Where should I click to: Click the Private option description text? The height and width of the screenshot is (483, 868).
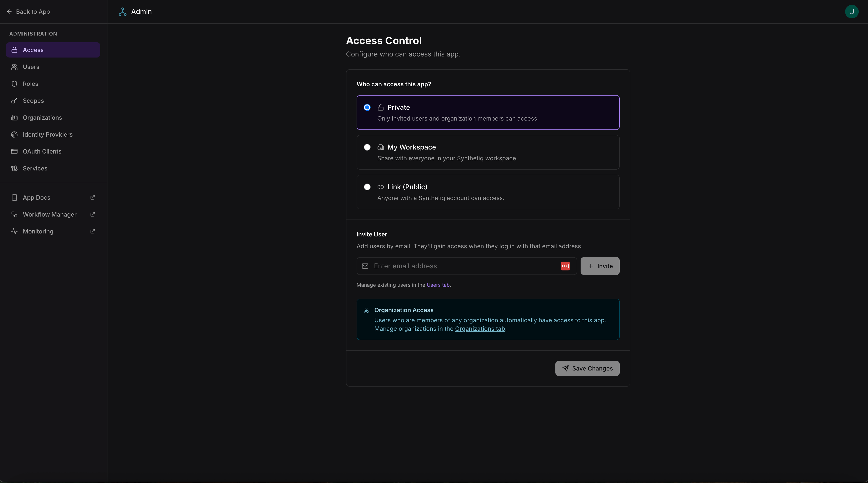coord(458,119)
